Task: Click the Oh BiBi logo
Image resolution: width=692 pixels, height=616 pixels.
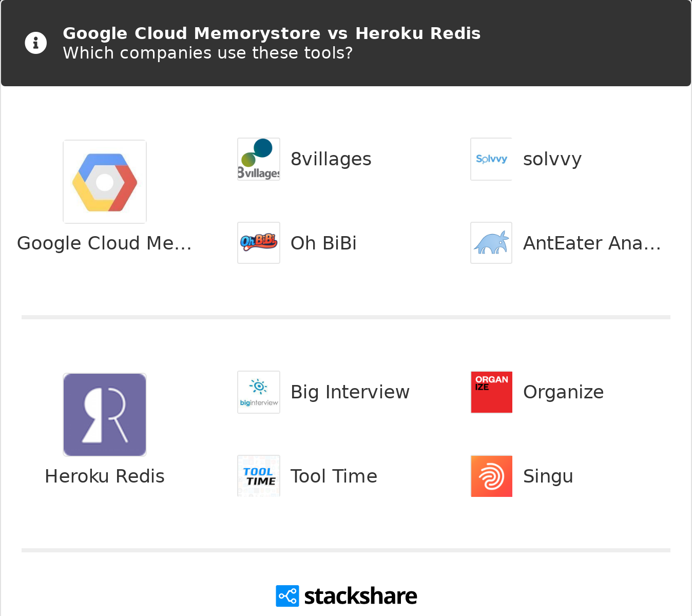Action: [x=258, y=243]
